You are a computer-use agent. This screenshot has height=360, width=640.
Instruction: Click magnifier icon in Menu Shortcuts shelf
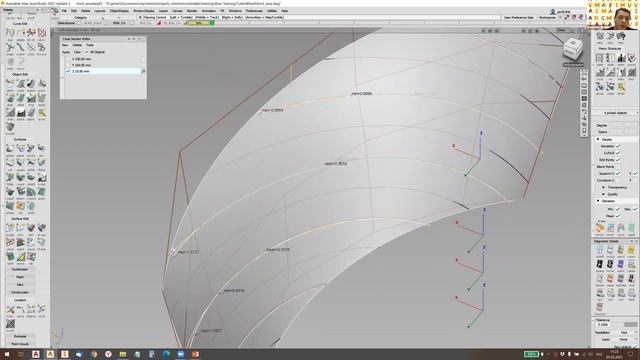pos(621,87)
